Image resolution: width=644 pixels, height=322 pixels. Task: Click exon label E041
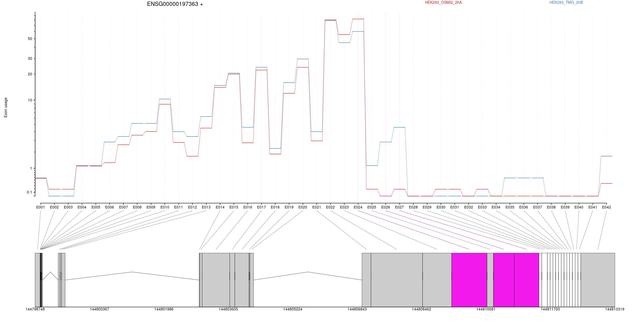pos(593,207)
